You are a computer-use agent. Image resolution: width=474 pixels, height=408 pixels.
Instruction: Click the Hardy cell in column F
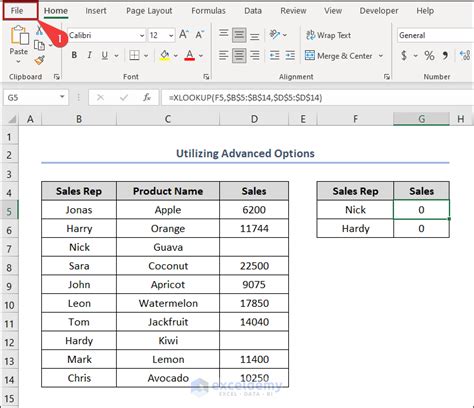click(355, 228)
